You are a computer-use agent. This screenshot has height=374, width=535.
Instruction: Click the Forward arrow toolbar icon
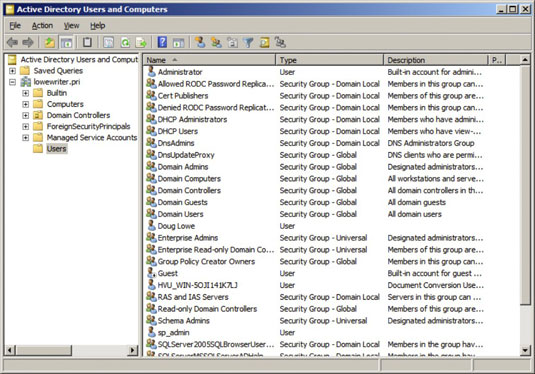pyautogui.click(x=28, y=42)
